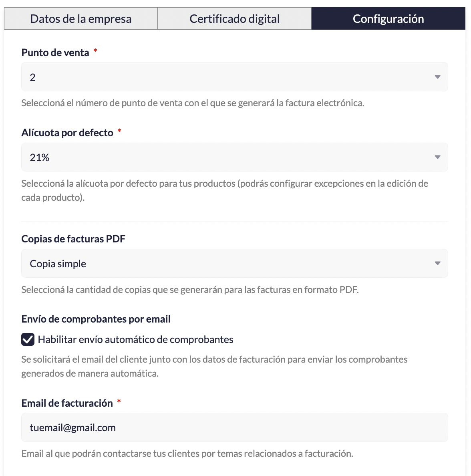Switch to the Datos de la empresa tab

tap(81, 19)
